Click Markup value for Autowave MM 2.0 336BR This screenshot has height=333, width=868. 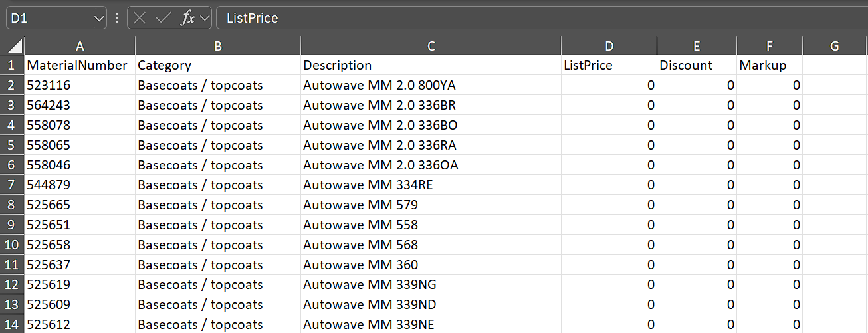[x=770, y=105]
